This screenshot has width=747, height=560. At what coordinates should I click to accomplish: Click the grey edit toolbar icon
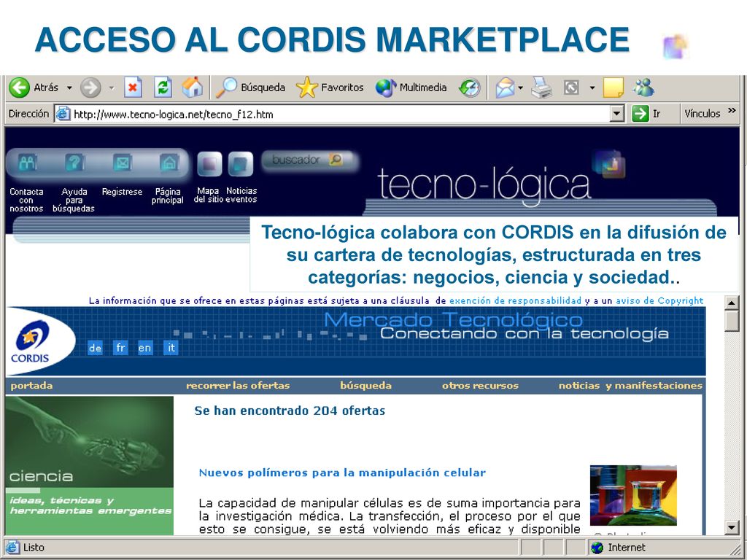(570, 87)
